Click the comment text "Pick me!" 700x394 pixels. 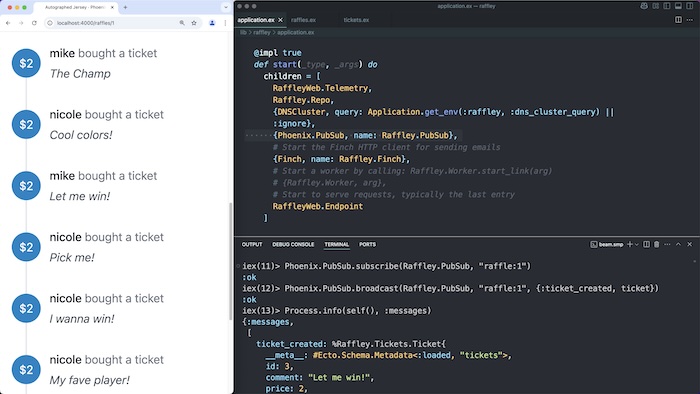tap(72, 257)
